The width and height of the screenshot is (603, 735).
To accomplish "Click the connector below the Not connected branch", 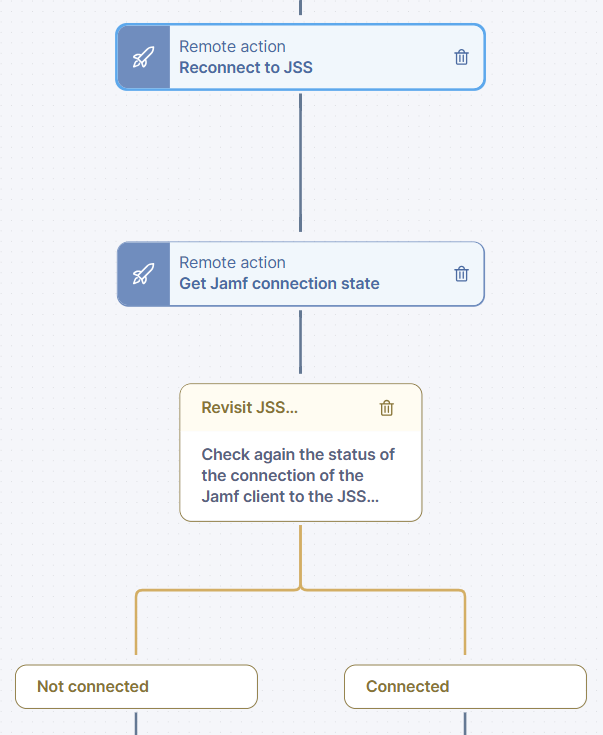I will tap(136, 722).
